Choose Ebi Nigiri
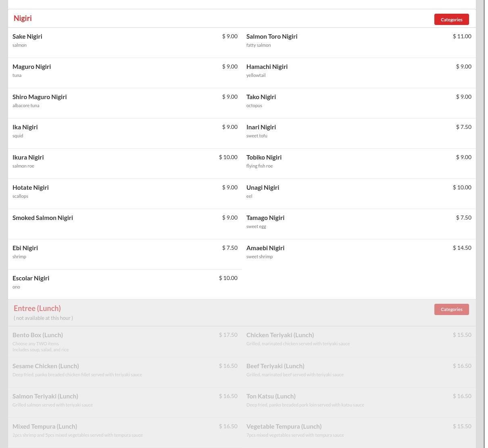Screen dimensions: 488x448 (125, 254)
